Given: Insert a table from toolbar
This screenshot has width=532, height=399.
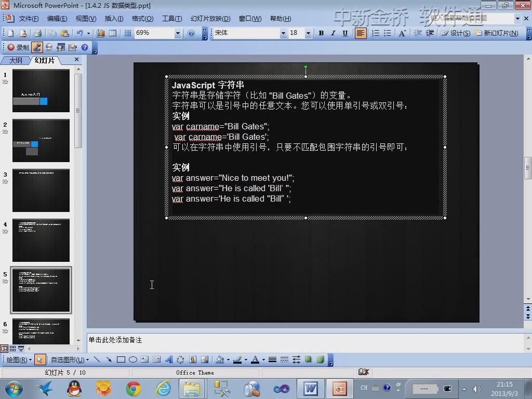Looking at the screenshot, I should point(113,33).
